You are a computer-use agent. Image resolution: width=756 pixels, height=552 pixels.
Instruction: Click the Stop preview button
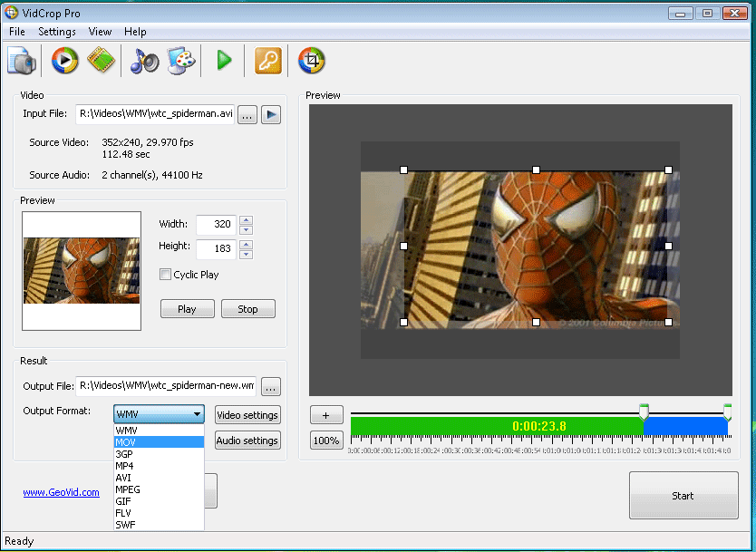pyautogui.click(x=247, y=309)
